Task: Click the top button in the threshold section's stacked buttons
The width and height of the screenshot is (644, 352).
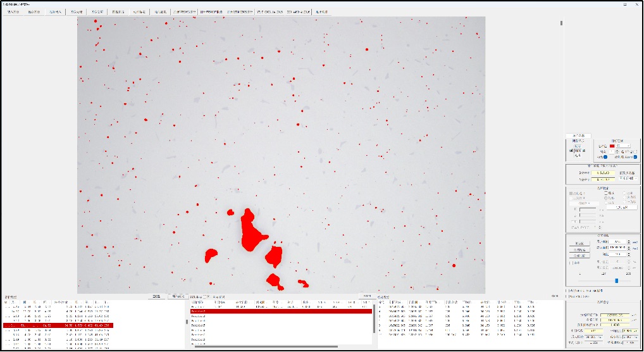Action: point(579,242)
